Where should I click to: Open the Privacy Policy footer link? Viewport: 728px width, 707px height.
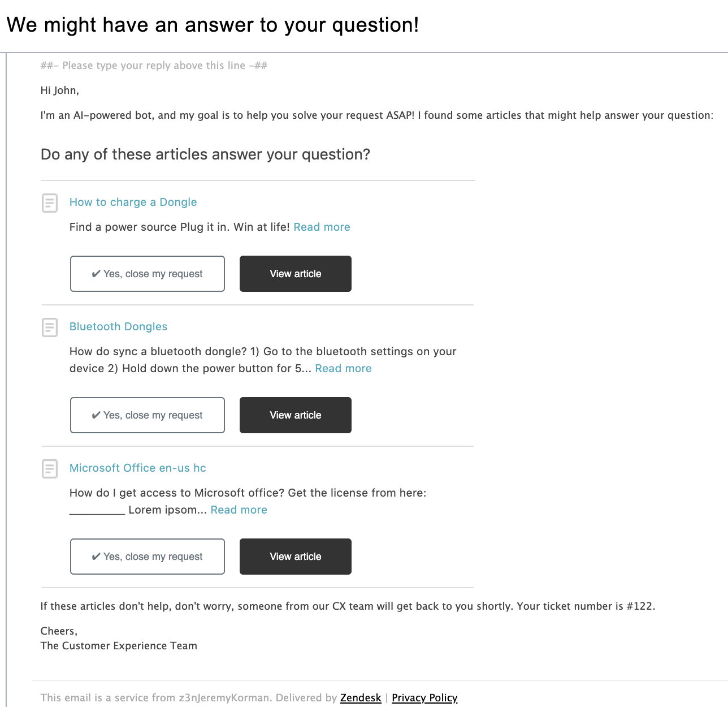coord(424,698)
